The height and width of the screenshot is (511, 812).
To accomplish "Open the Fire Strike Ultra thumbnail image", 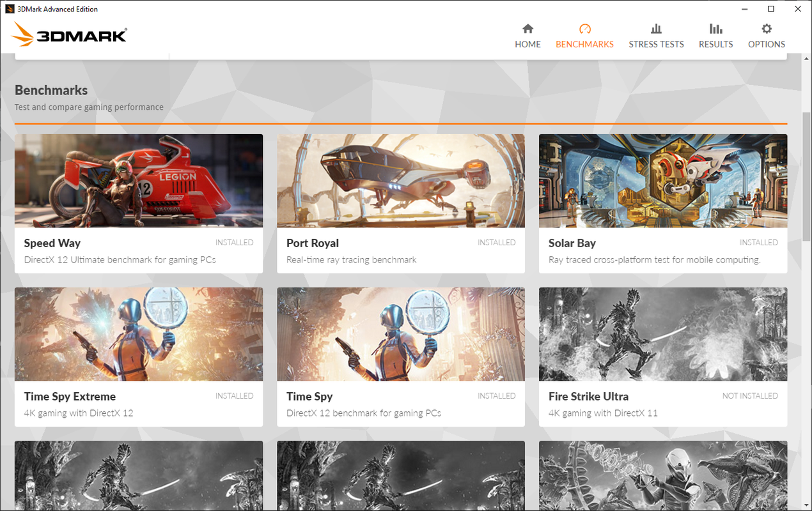I will pyautogui.click(x=663, y=334).
